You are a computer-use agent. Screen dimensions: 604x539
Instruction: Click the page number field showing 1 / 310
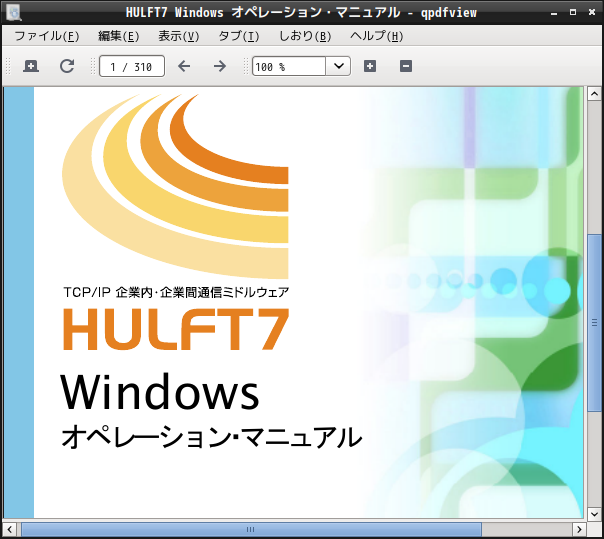(132, 66)
